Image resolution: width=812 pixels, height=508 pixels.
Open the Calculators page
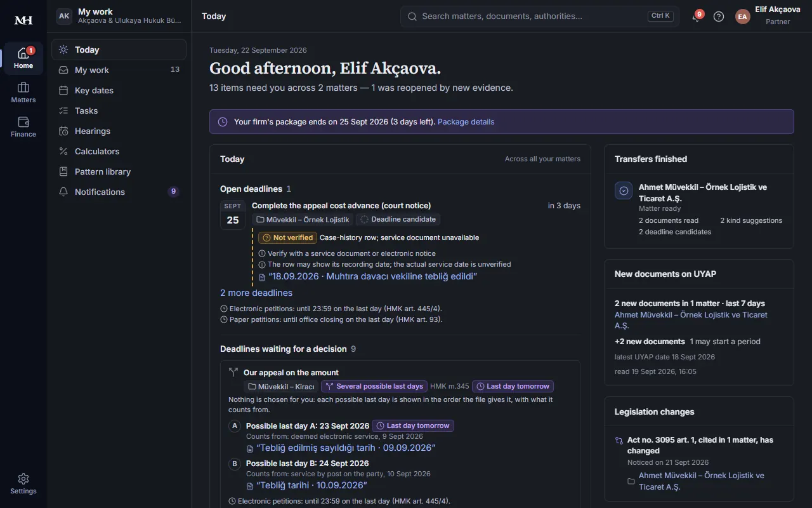pos(119,151)
